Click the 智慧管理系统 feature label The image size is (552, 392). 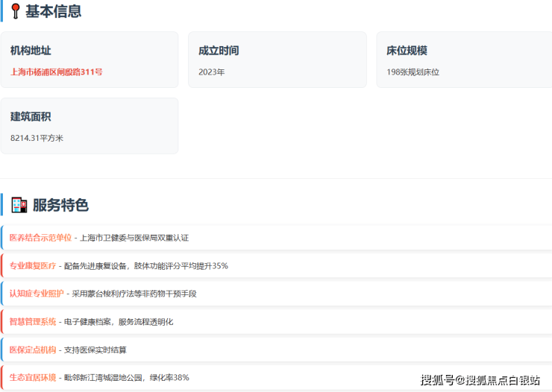32,322
